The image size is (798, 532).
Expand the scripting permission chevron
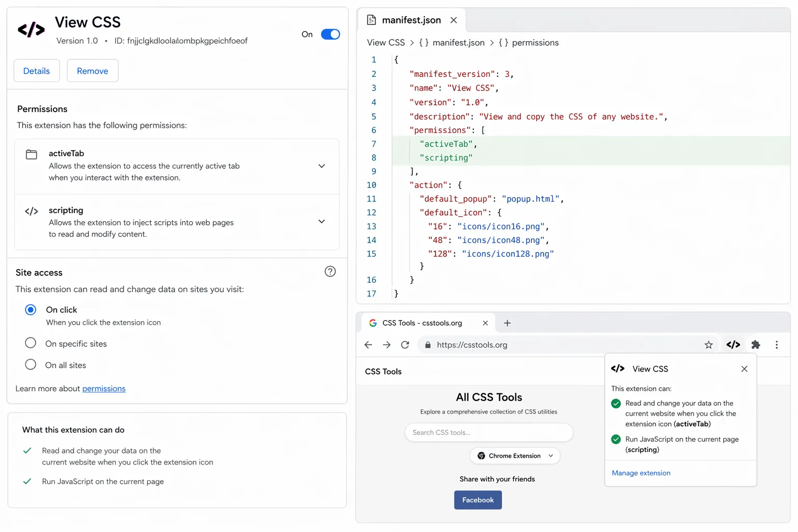tap(322, 221)
